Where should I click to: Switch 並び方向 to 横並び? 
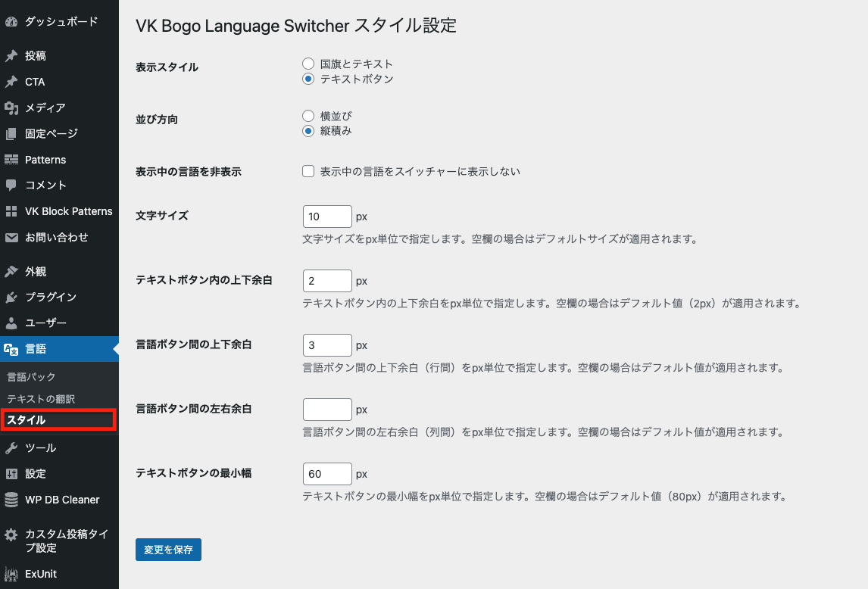point(308,116)
